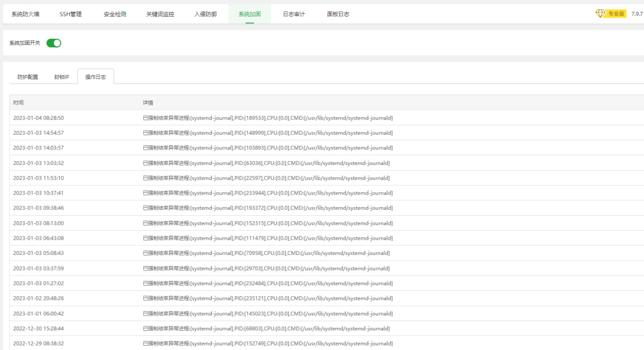644x350 pixels.
Task: Select timestamp 2023-01-03 10:37:41
Action: [x=38, y=193]
